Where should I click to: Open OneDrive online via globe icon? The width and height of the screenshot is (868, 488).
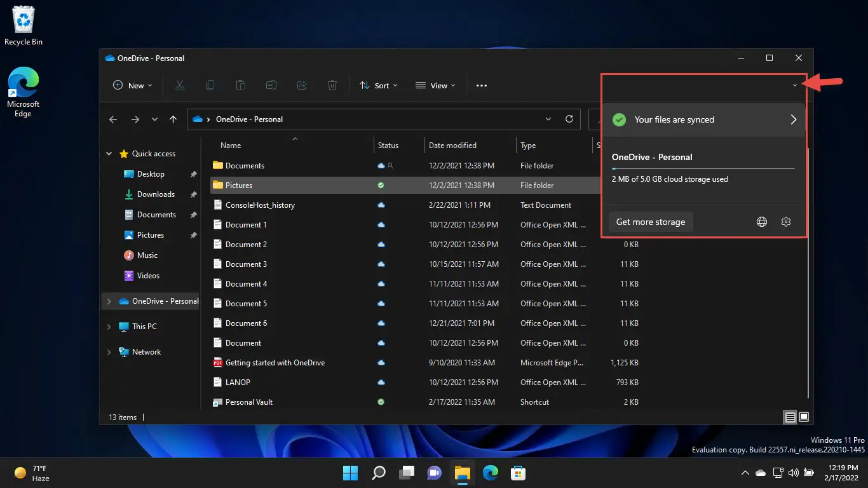[x=762, y=222]
